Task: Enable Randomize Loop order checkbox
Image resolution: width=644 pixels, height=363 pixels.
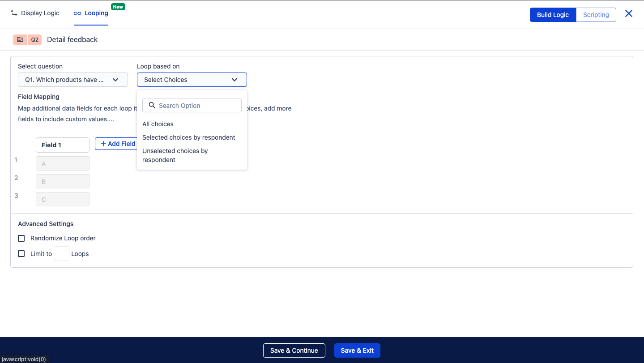Action: 21,238
